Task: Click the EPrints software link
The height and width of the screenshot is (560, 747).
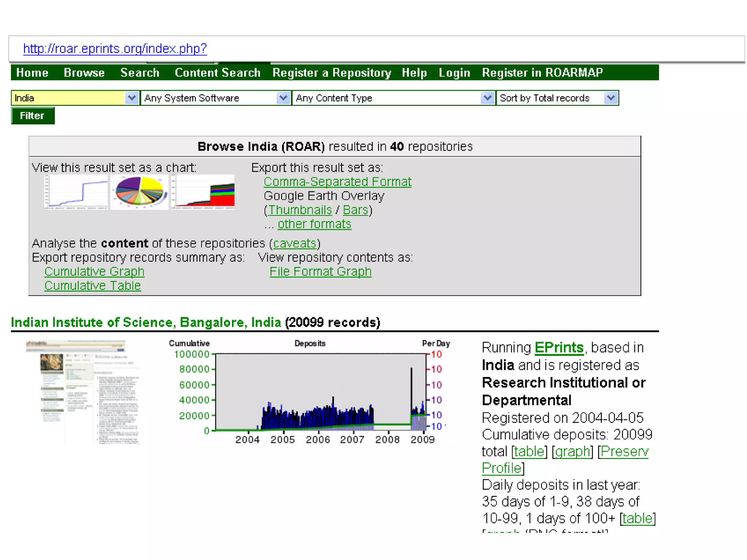Action: (559, 347)
